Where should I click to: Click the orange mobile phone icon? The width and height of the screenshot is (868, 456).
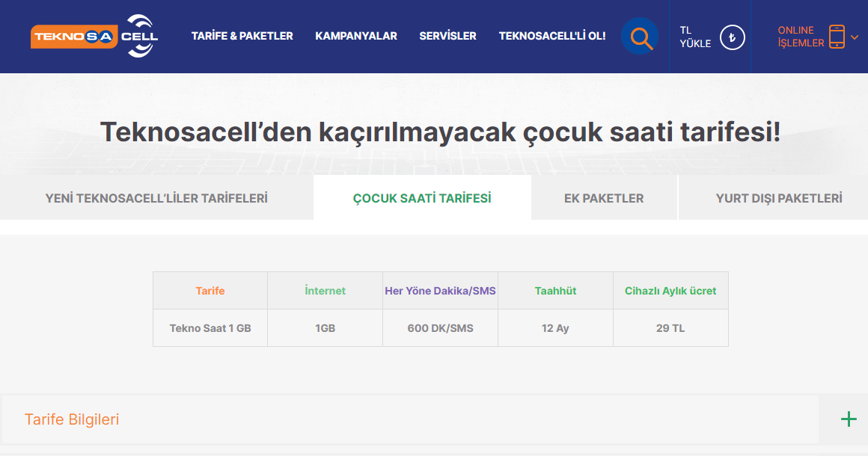[x=837, y=37]
